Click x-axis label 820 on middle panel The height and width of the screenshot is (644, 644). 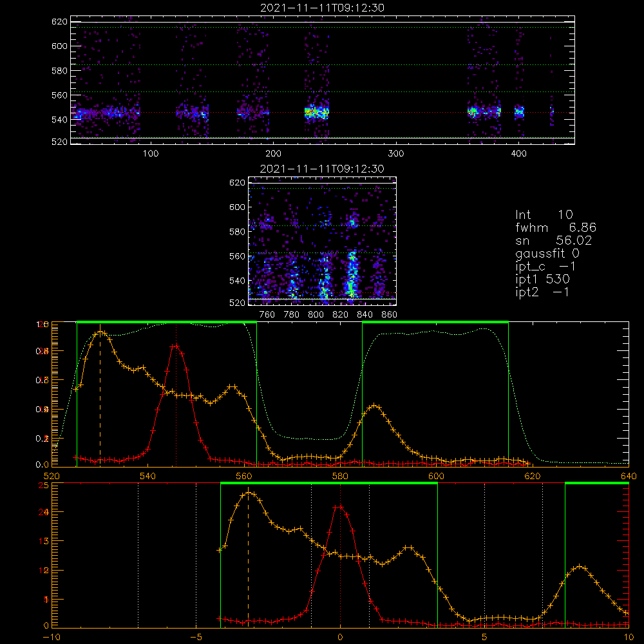click(x=341, y=315)
